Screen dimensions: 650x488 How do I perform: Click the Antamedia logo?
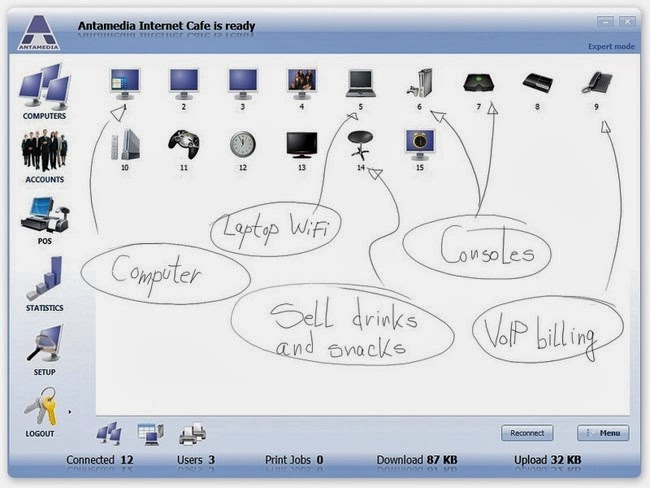tap(39, 33)
